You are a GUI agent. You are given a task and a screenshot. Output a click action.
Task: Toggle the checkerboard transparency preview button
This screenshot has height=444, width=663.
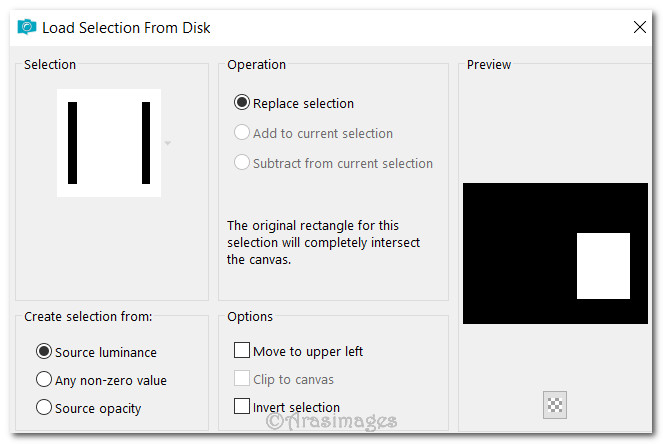coord(555,405)
